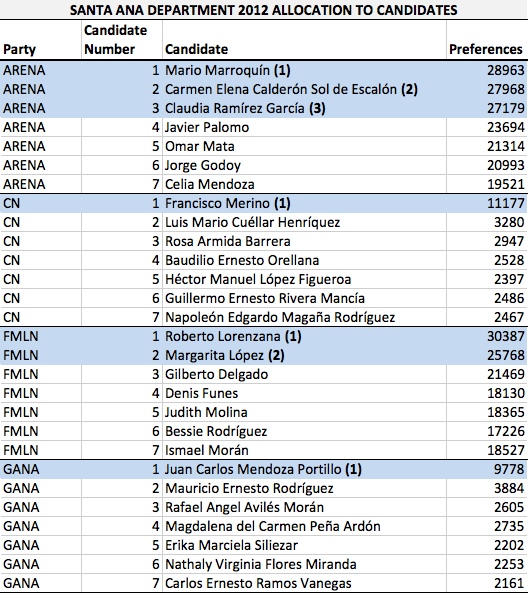Select the Roberto Lorenzana cell
This screenshot has width=529, height=601.
point(304,337)
